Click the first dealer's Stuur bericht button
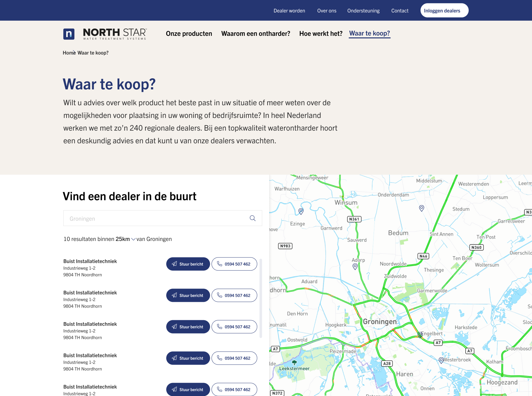 (x=188, y=264)
